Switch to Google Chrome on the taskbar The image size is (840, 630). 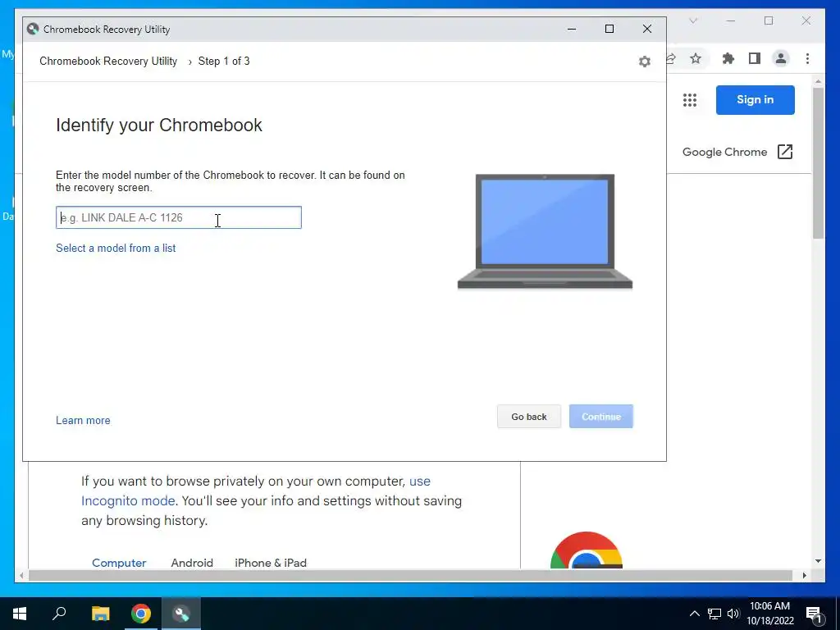click(x=141, y=614)
